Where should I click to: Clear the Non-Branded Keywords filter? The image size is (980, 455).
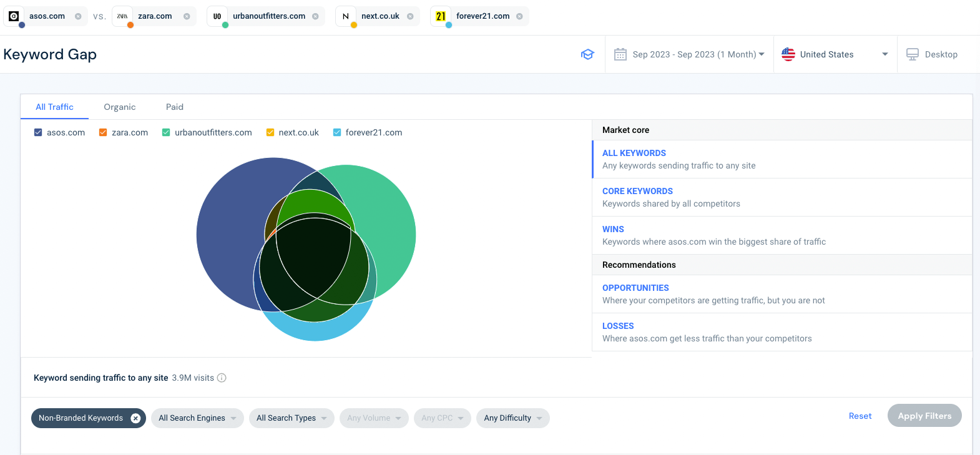coord(135,418)
